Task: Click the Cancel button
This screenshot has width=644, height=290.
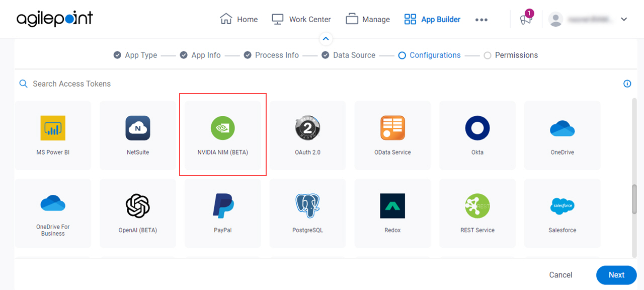Action: (560, 275)
